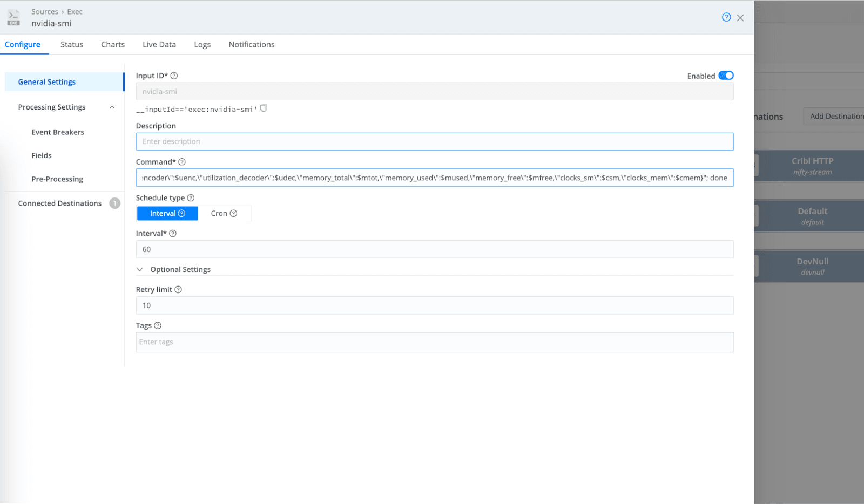The width and height of the screenshot is (864, 504).
Task: Open Connected Destinations settings
Action: coord(60,203)
